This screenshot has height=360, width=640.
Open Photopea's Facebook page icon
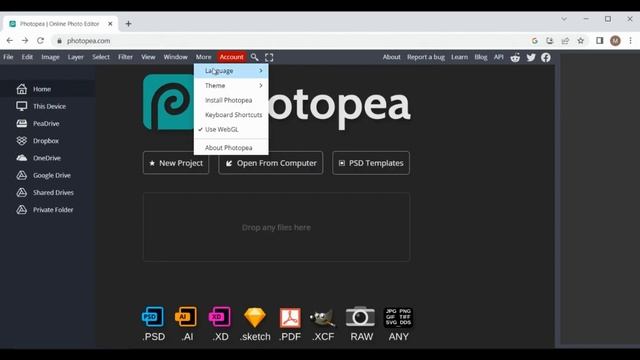(546, 58)
